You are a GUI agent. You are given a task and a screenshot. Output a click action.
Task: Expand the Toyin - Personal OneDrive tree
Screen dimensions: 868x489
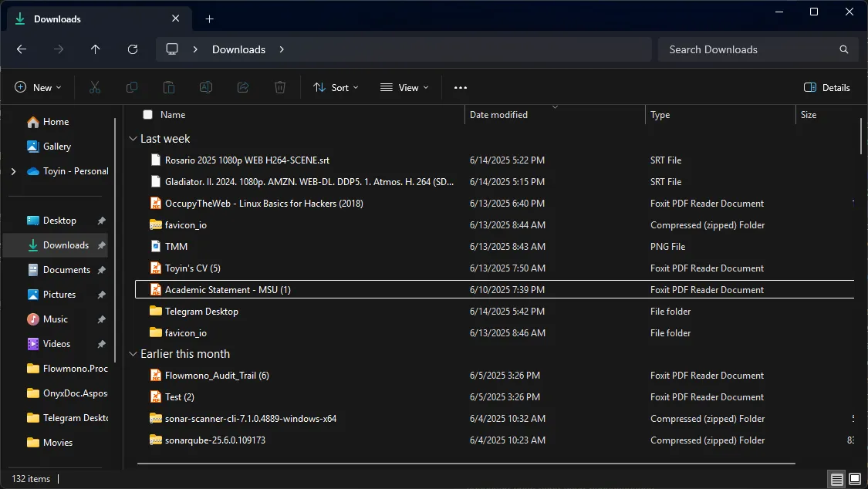click(x=13, y=171)
